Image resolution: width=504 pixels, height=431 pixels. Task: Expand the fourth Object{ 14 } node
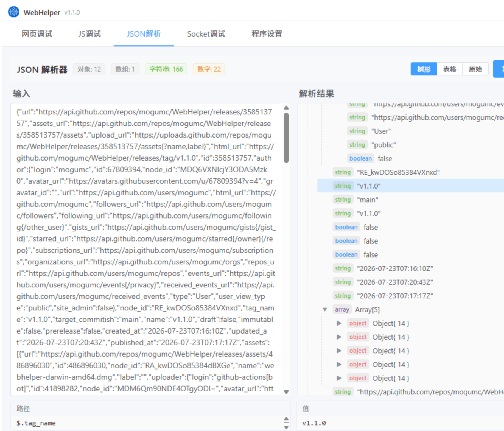pyautogui.click(x=339, y=364)
